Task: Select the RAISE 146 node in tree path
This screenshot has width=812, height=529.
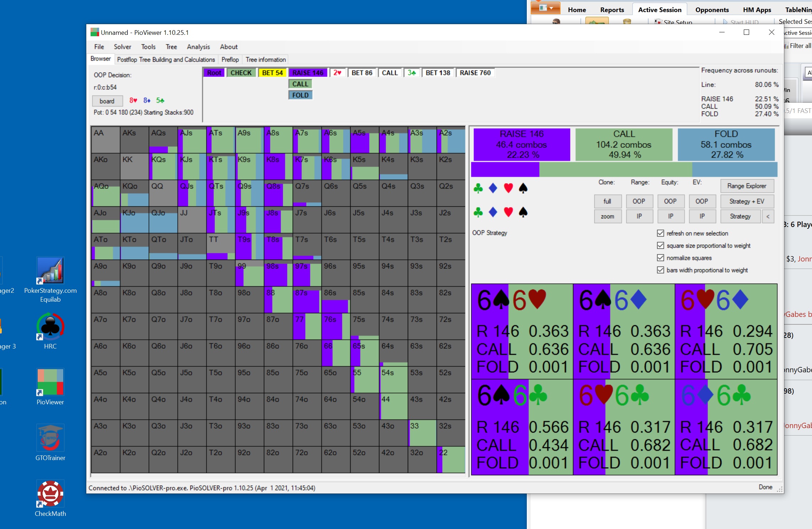Action: coord(308,73)
